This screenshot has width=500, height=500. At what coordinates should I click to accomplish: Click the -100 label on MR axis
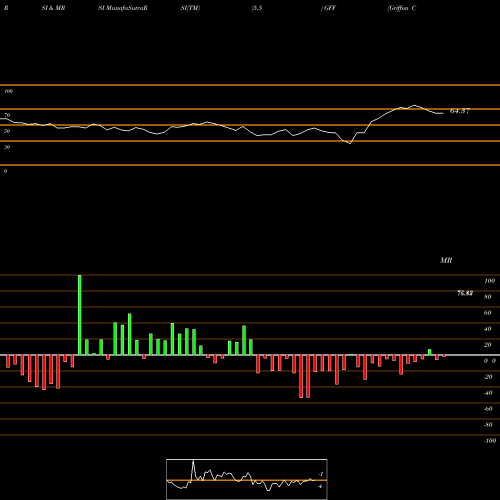click(490, 441)
